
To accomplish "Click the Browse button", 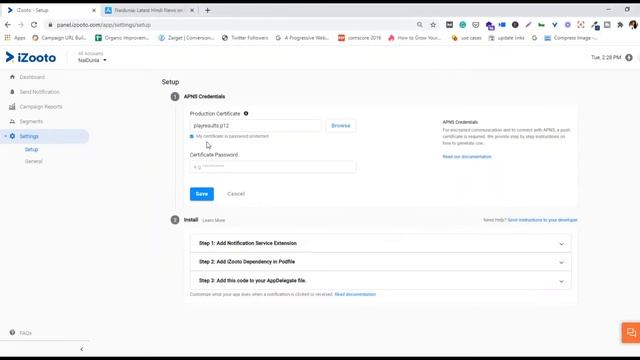I will 341,126.
